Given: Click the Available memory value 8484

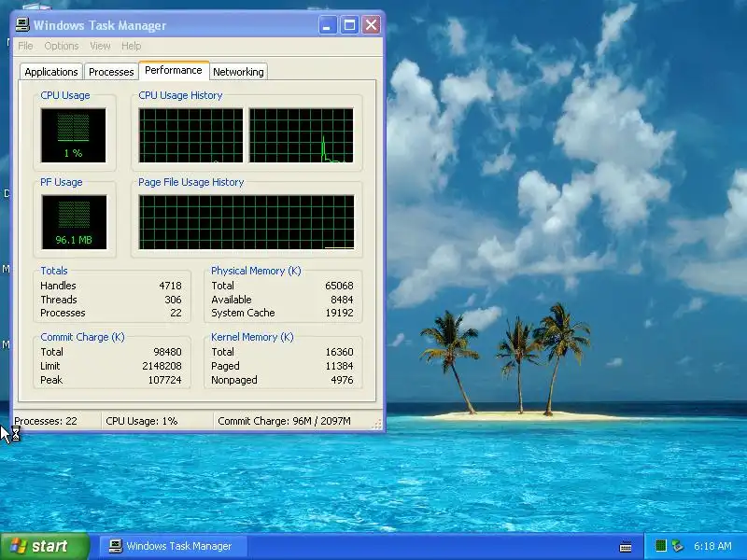Looking at the screenshot, I should tap(342, 300).
